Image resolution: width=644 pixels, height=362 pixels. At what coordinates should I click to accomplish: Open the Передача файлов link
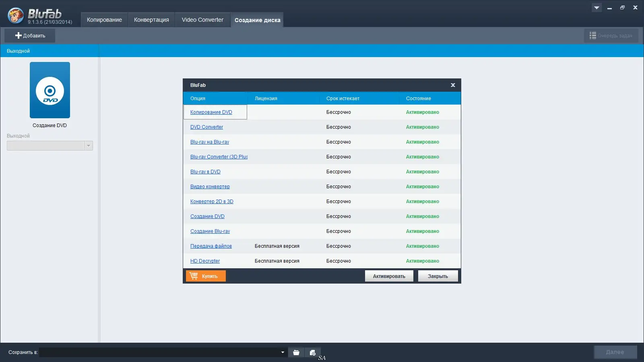click(x=211, y=246)
